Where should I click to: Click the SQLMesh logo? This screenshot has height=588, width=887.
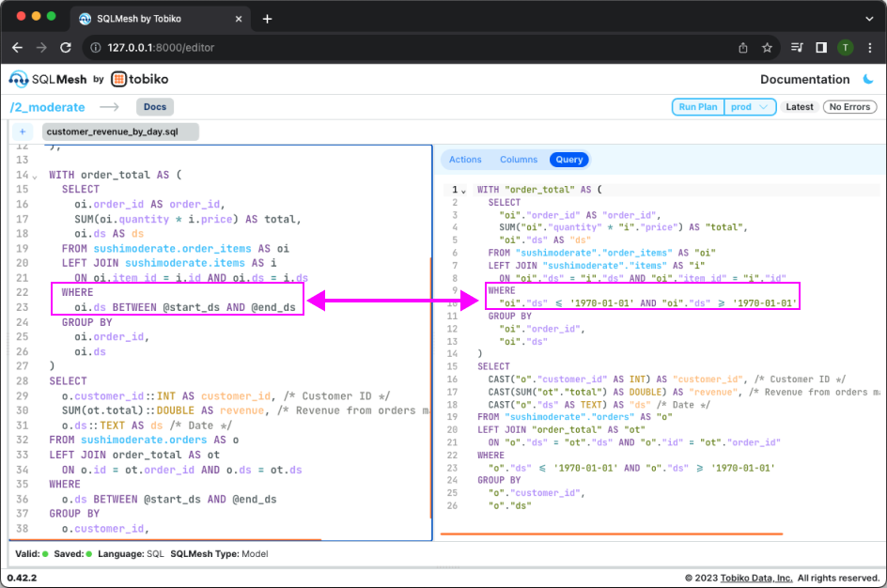tap(48, 79)
